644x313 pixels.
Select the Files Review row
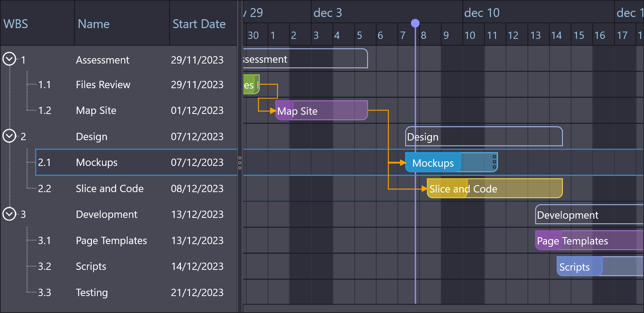coord(103,85)
